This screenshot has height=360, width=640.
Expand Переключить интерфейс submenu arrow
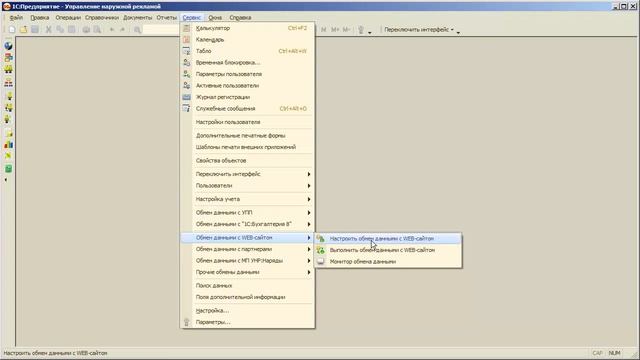pos(309,174)
